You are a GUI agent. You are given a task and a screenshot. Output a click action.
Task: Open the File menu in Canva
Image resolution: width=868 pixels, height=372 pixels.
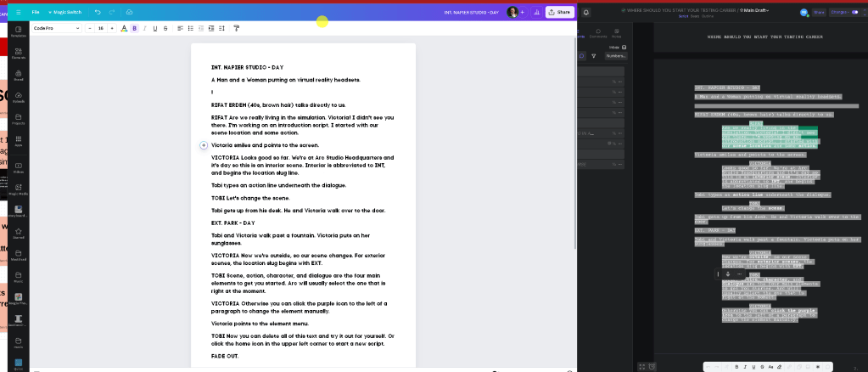pos(36,12)
